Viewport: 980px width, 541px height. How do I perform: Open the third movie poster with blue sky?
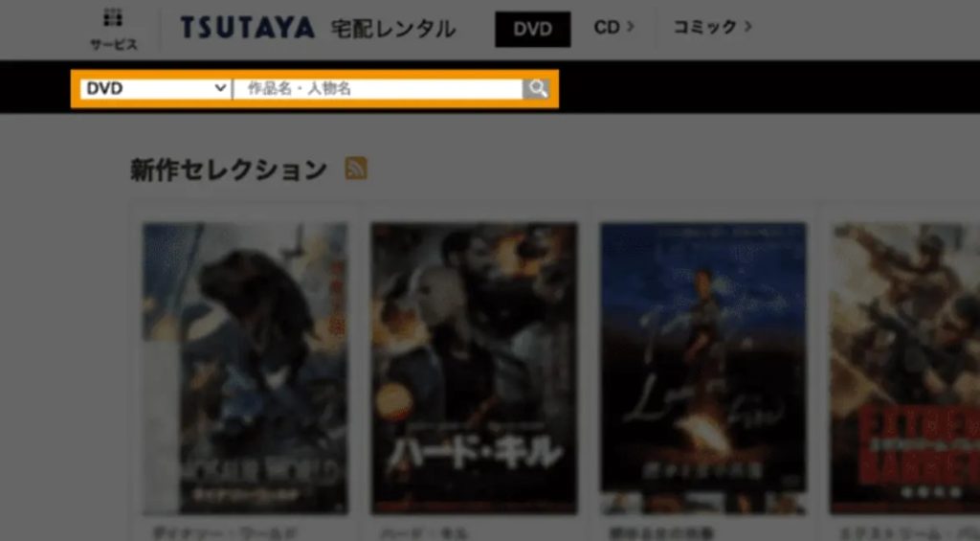coord(703,368)
